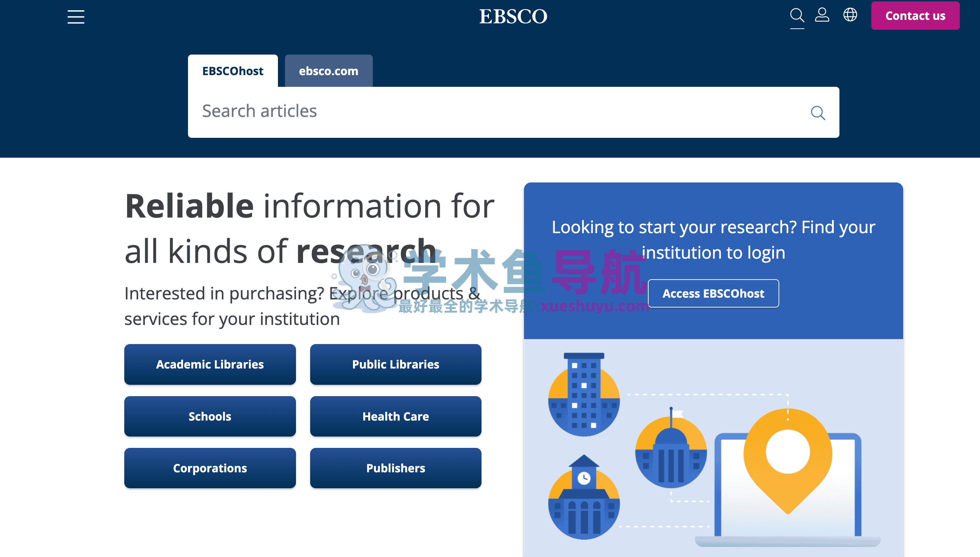Go to Public Libraries
Viewport: 980px width, 557px height.
pyautogui.click(x=395, y=364)
